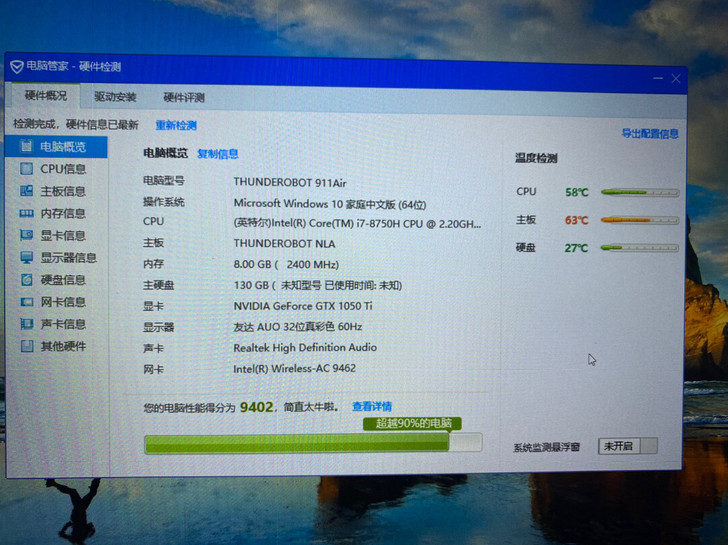Click the 复制信息 link

(218, 154)
